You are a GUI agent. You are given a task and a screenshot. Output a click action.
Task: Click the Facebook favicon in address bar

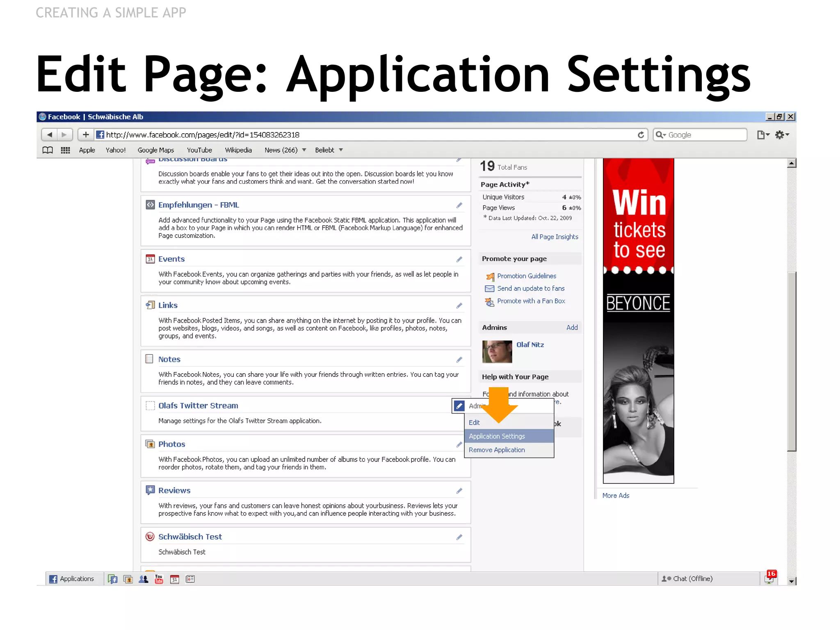100,135
